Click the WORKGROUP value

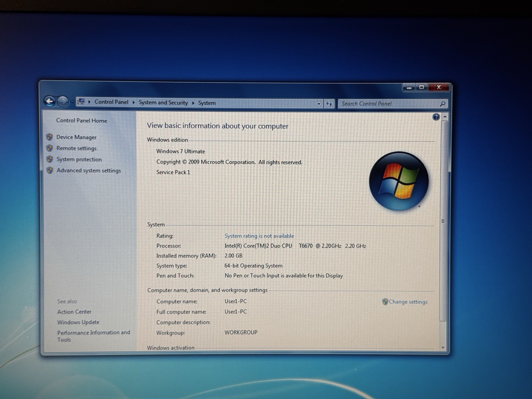click(x=241, y=332)
